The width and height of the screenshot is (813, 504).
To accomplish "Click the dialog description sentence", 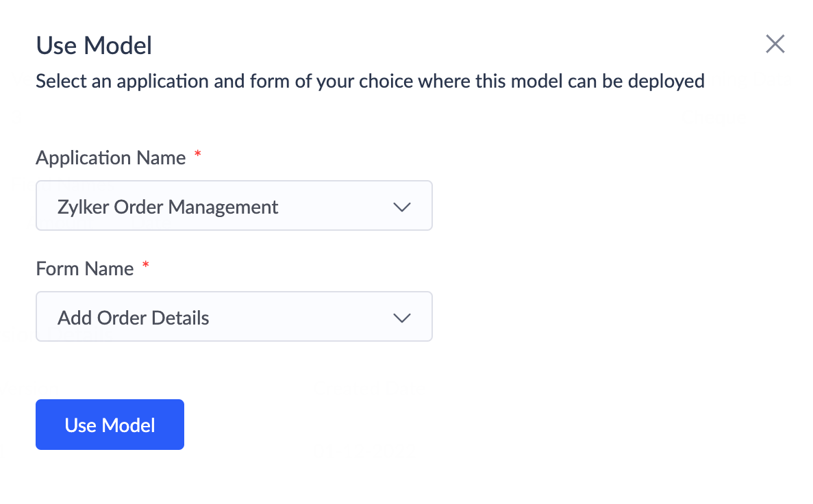I will tap(370, 81).
